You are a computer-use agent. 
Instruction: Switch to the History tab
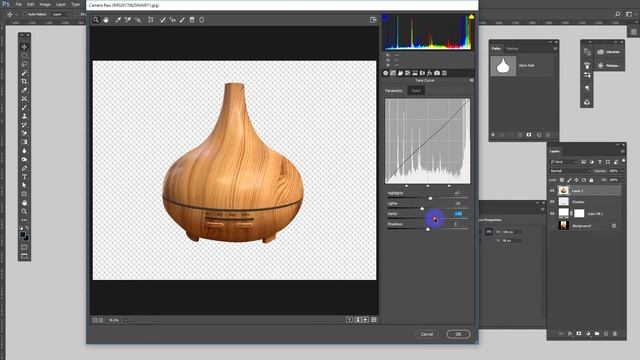pyautogui.click(x=512, y=49)
